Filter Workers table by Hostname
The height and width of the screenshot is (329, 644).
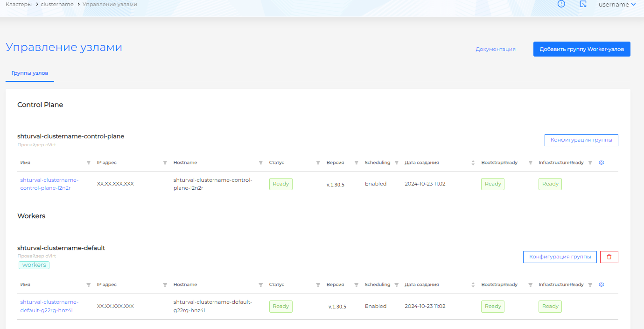(x=261, y=285)
